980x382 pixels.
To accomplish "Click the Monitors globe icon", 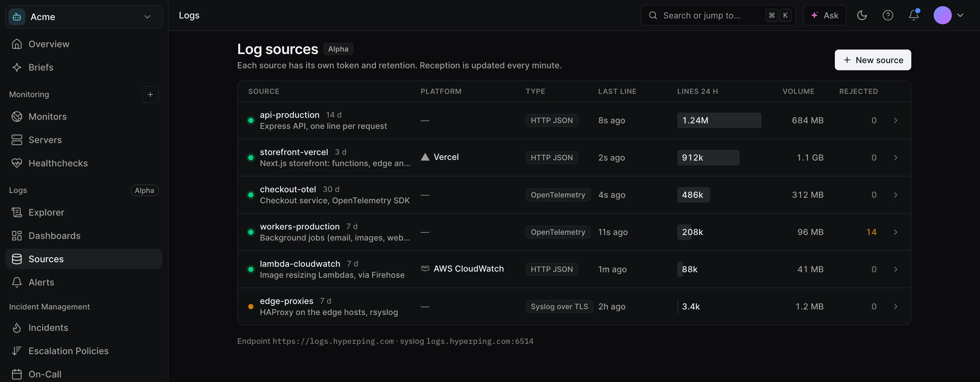I will [x=17, y=117].
